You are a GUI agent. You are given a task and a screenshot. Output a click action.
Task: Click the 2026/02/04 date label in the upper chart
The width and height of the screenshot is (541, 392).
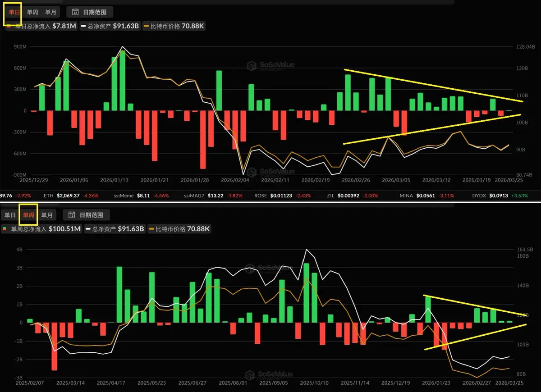(x=234, y=180)
